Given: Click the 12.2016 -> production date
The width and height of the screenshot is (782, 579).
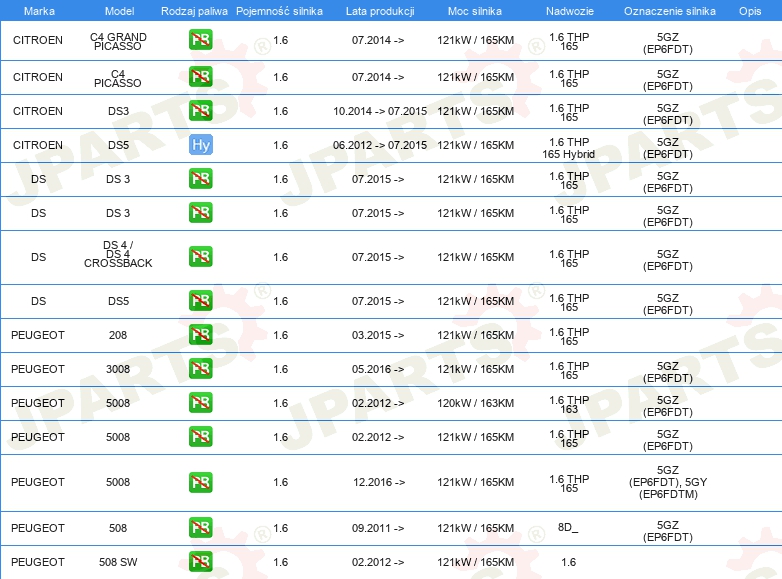Looking at the screenshot, I should point(379,482).
